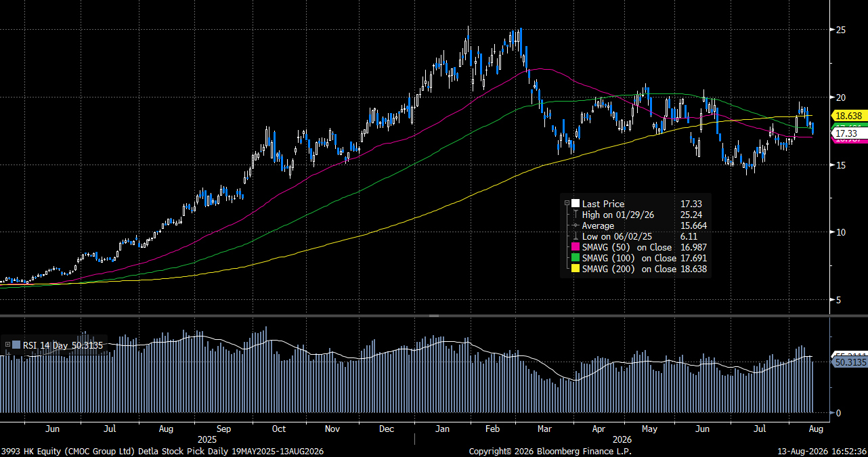The height and width of the screenshot is (457, 868).
Task: Grab the pane divider handle above RSI
Action: [434, 315]
